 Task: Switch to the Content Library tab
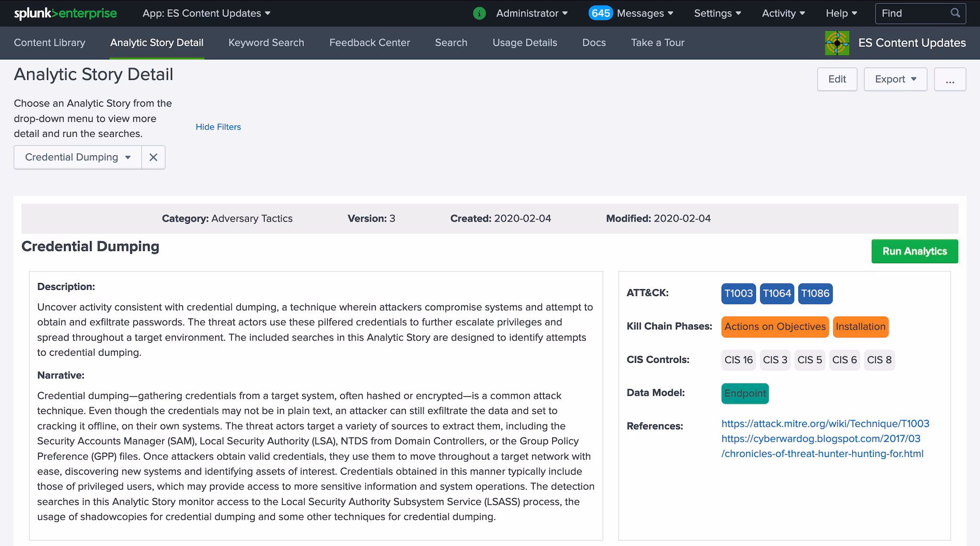point(49,43)
